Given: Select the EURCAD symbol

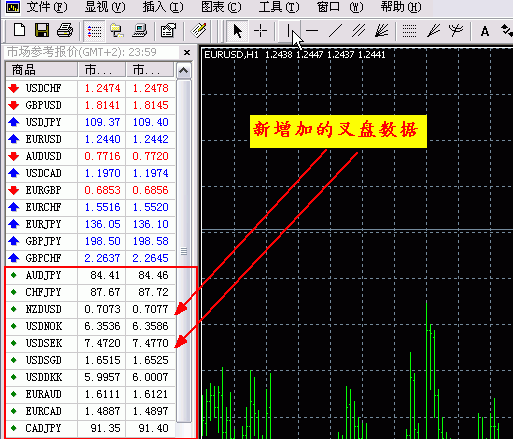Looking at the screenshot, I should pyautogui.click(x=43, y=411).
